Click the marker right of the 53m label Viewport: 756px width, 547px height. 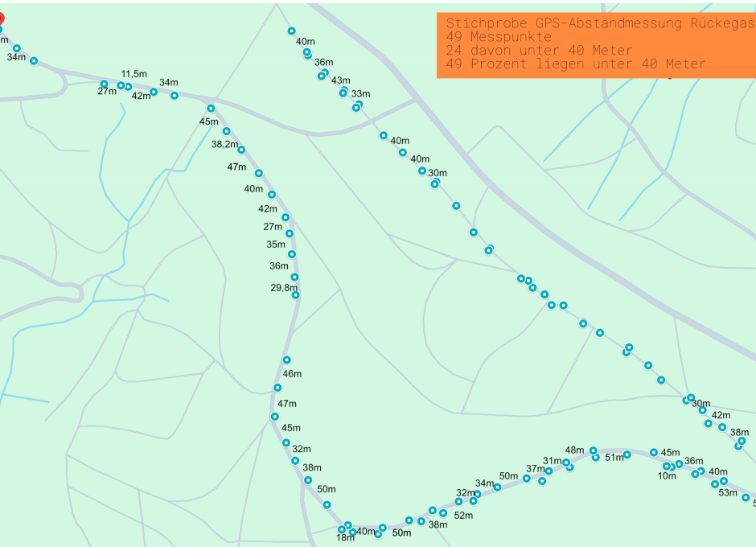click(746, 497)
